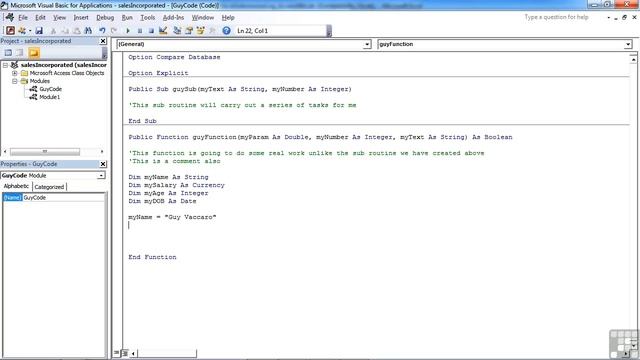Open the guyFunction procedure dropdown
The image size is (640, 360).
(628, 44)
